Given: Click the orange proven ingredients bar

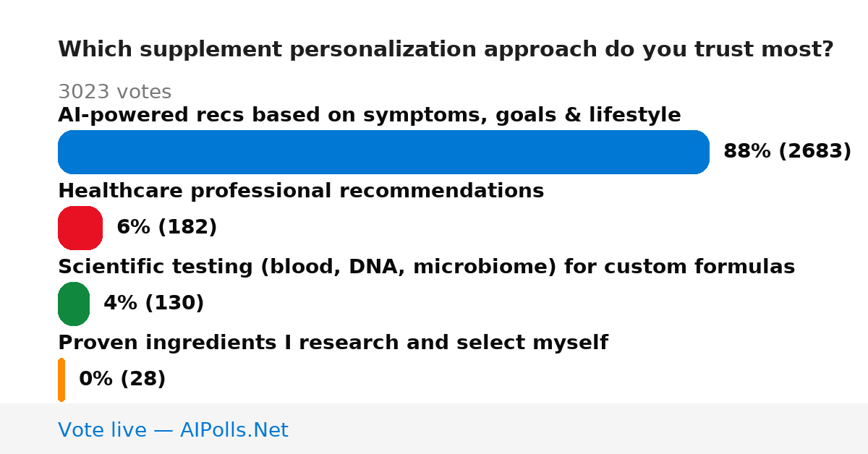Looking at the screenshot, I should click(61, 380).
